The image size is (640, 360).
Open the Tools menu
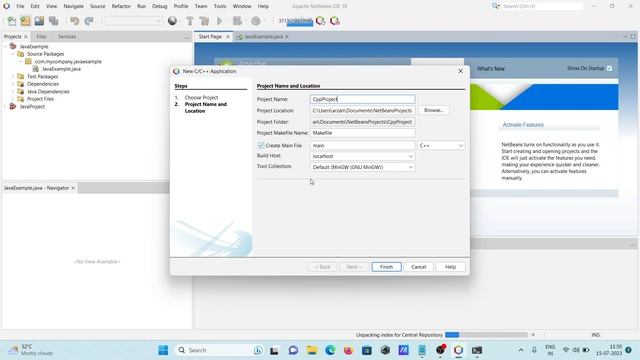(x=220, y=6)
